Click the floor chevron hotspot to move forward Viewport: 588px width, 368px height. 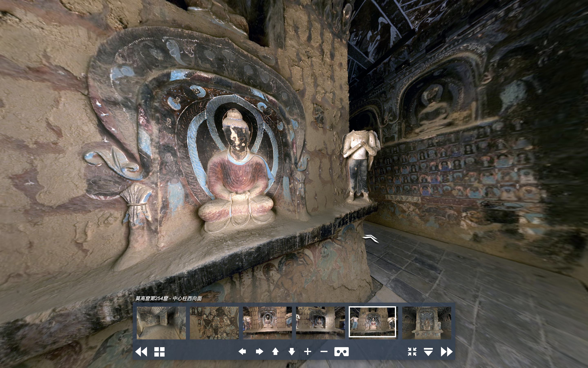370,239
